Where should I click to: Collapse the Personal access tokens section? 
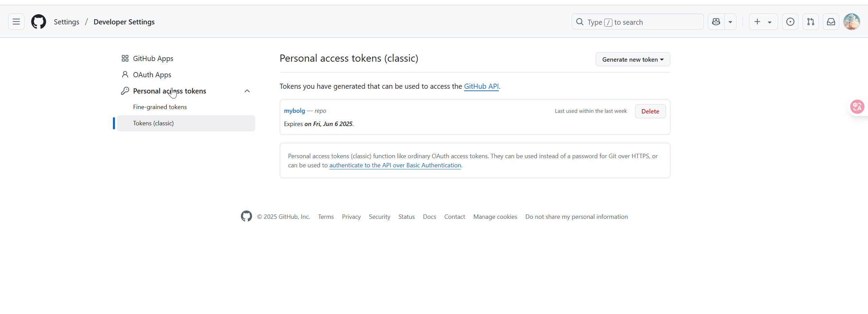tap(247, 91)
